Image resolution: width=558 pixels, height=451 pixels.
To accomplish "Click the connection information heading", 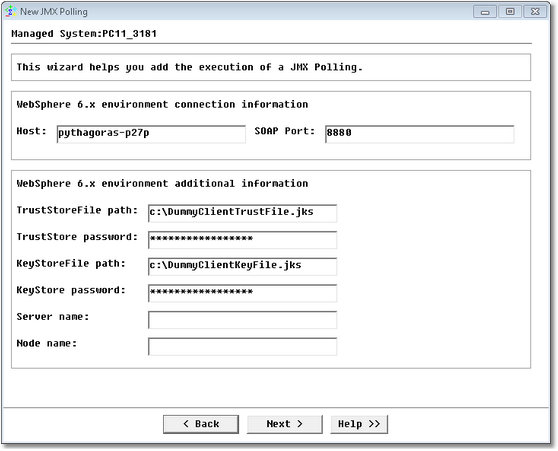I will pos(162,104).
